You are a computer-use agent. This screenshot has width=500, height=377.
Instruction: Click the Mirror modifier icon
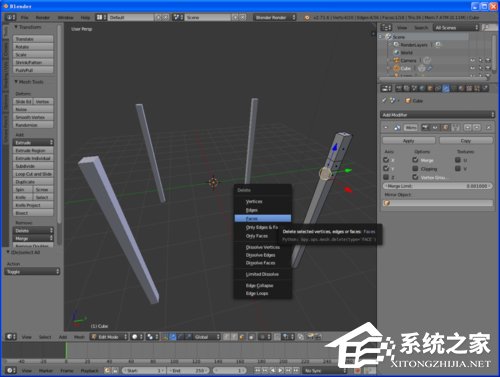pyautogui.click(x=397, y=127)
